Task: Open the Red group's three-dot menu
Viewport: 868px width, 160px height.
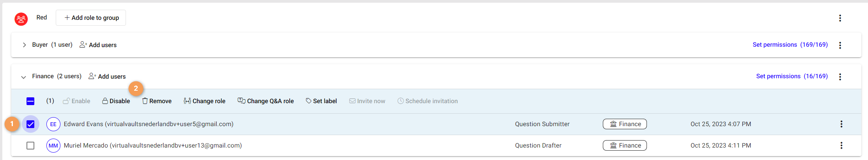Action: click(x=840, y=18)
